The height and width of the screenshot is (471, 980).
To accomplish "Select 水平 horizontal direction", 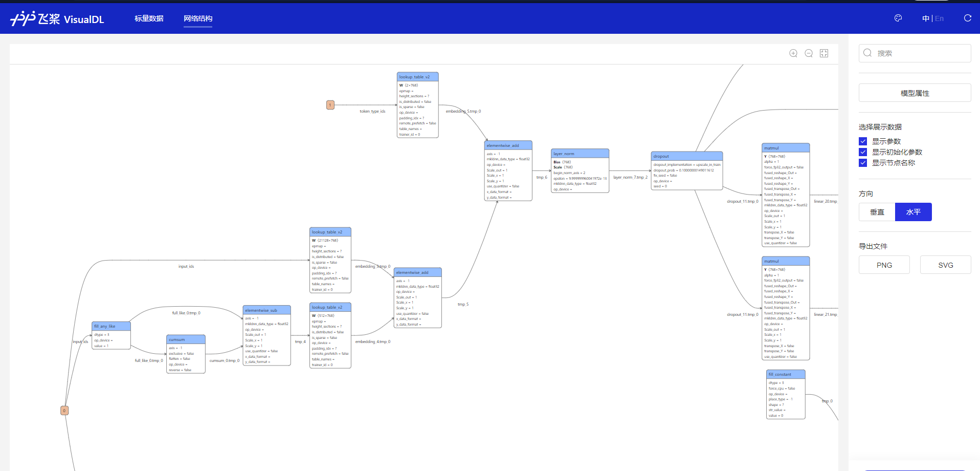I will 914,212.
